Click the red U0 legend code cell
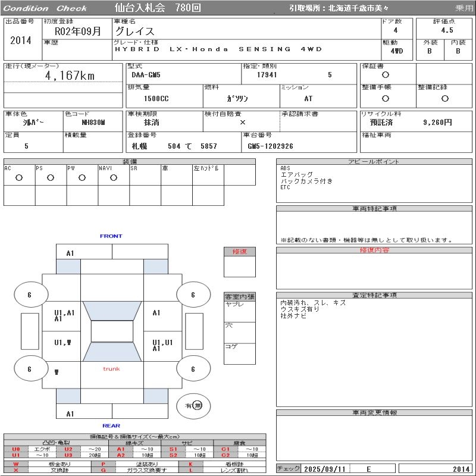 tap(16, 449)
